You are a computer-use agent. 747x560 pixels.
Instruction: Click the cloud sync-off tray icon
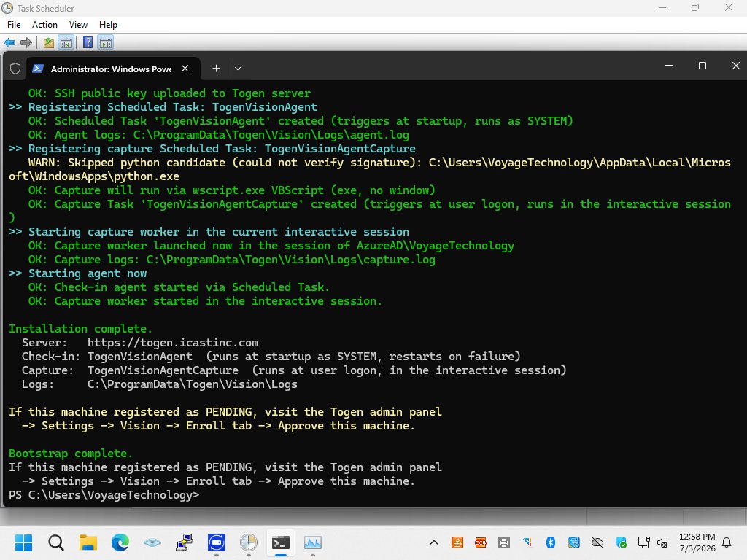click(x=597, y=542)
